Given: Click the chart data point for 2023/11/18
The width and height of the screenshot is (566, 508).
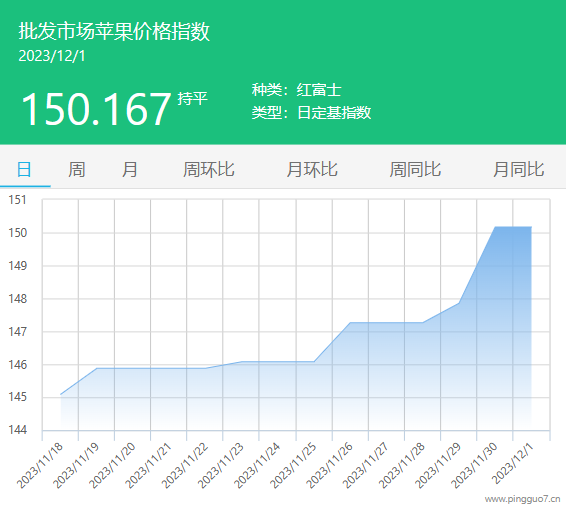Looking at the screenshot, I should click(x=61, y=395).
